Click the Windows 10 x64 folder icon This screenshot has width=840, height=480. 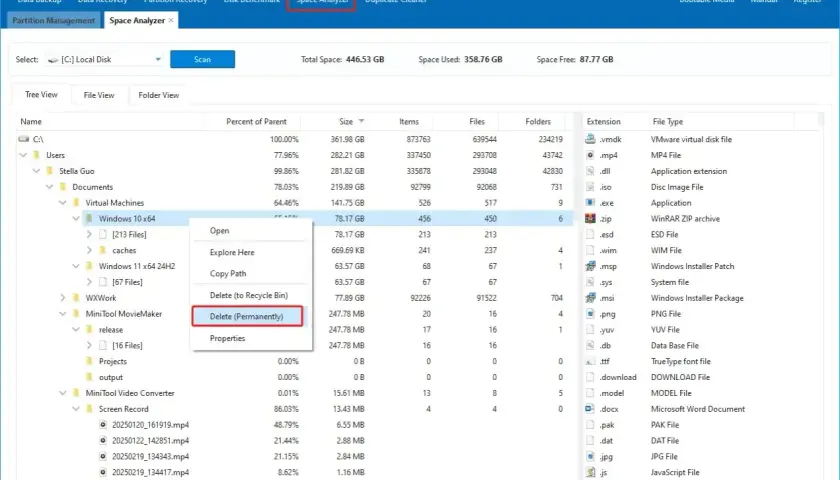click(x=89, y=219)
